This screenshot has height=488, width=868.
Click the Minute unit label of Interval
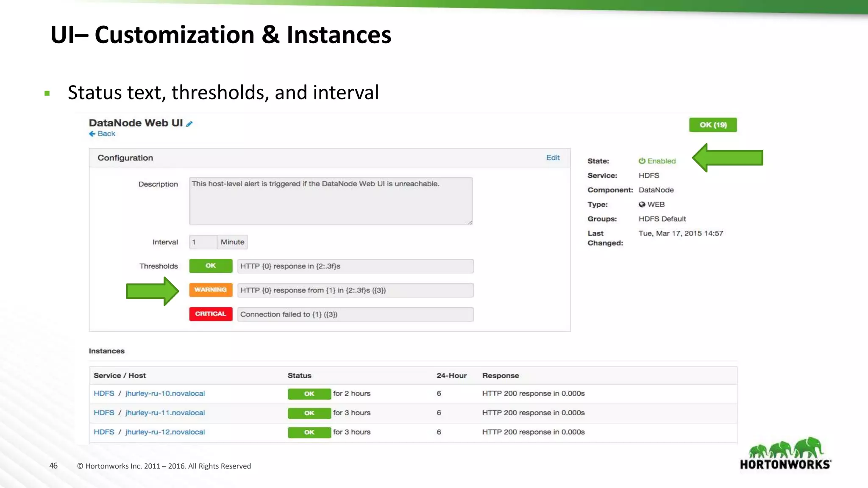click(232, 242)
